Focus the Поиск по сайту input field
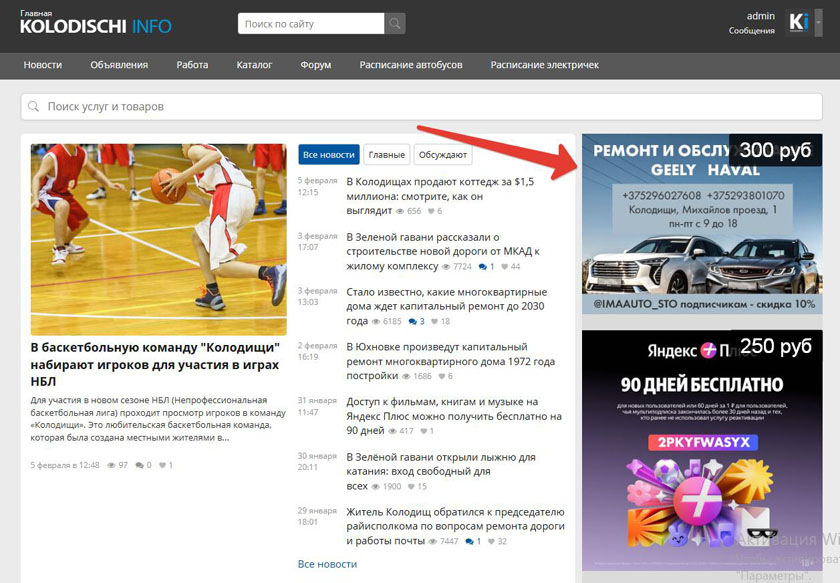The height and width of the screenshot is (583, 840). [x=310, y=24]
